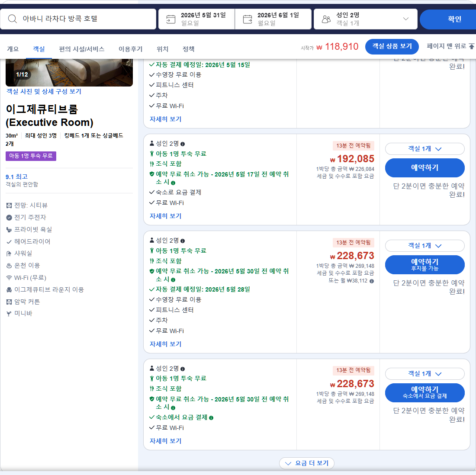Click the check-in calendar icon
Image resolution: width=476 pixels, height=475 pixels.
click(x=170, y=19)
